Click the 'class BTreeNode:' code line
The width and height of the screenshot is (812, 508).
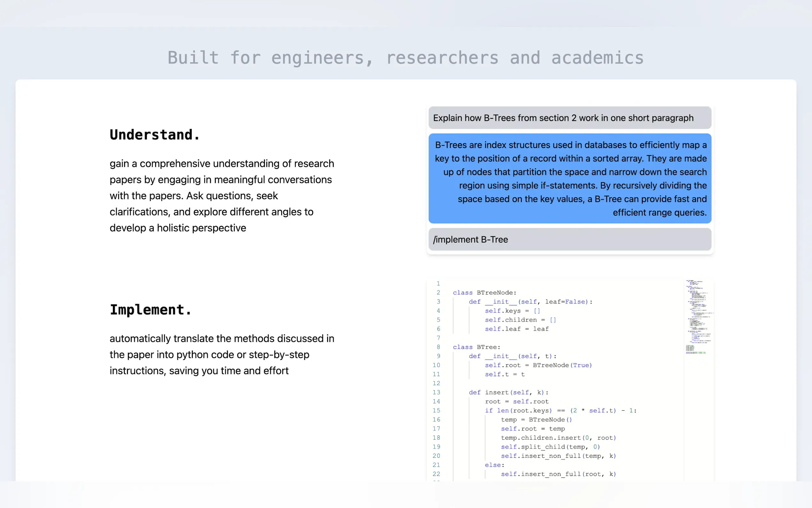[484, 293]
